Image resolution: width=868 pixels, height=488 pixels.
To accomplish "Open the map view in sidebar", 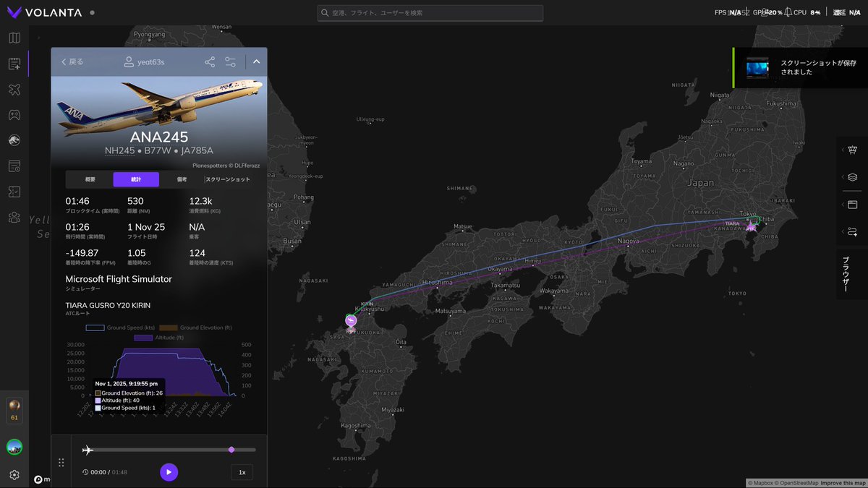I will [x=14, y=38].
